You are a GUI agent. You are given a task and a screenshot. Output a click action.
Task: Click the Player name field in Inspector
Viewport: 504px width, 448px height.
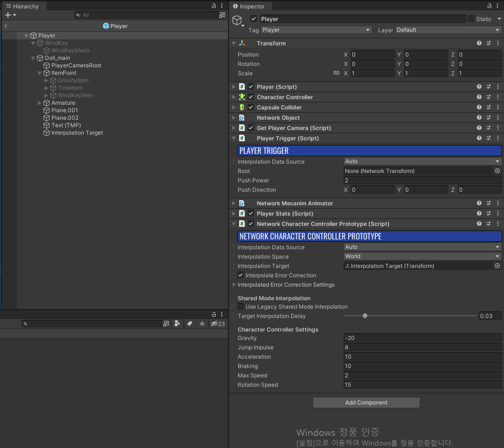tap(363, 19)
